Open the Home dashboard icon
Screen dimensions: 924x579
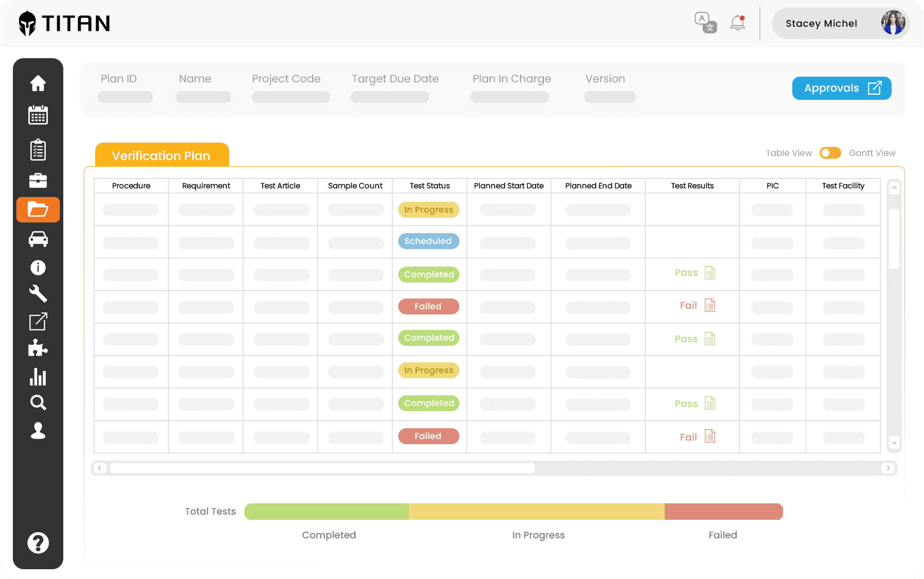click(x=38, y=83)
